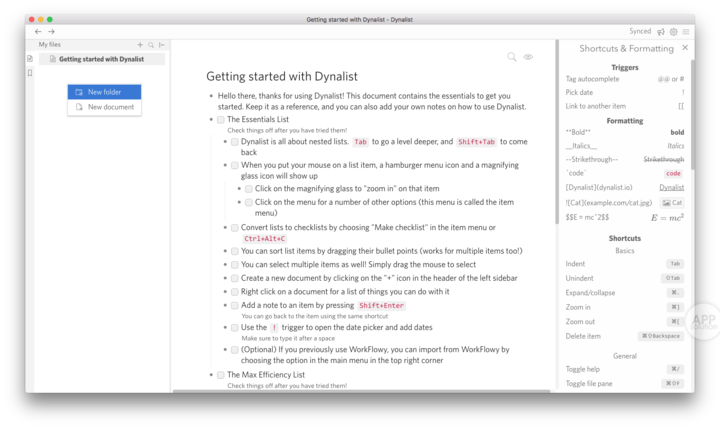Check The Max Efficiency List checkbox
720x429 pixels.
221,375
